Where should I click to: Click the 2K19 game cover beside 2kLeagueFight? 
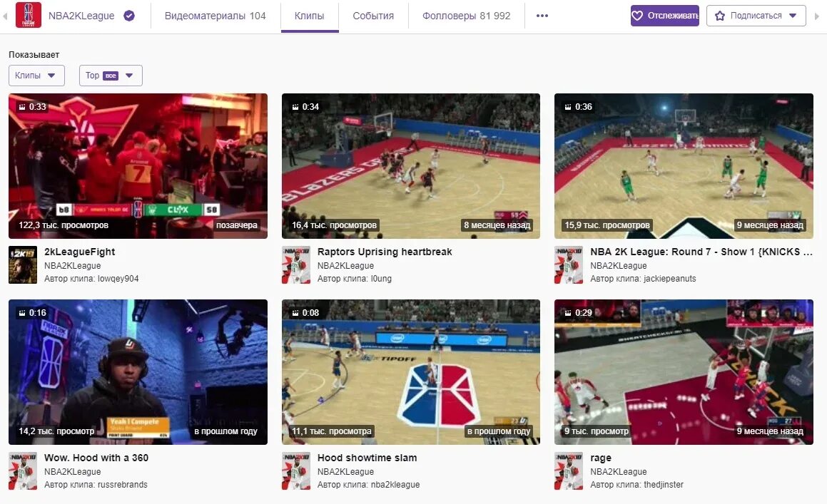pos(23,264)
